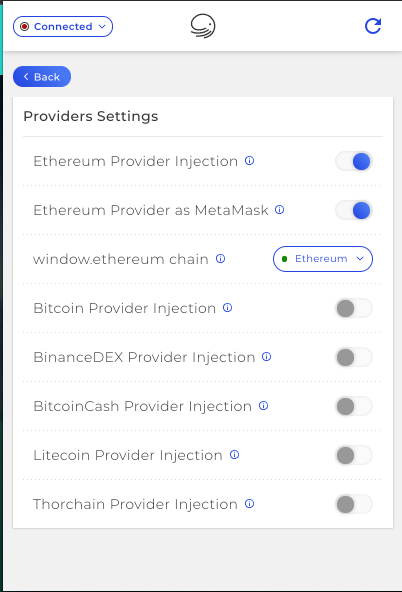Click info icon beside window.ethereum chain

[x=220, y=259]
